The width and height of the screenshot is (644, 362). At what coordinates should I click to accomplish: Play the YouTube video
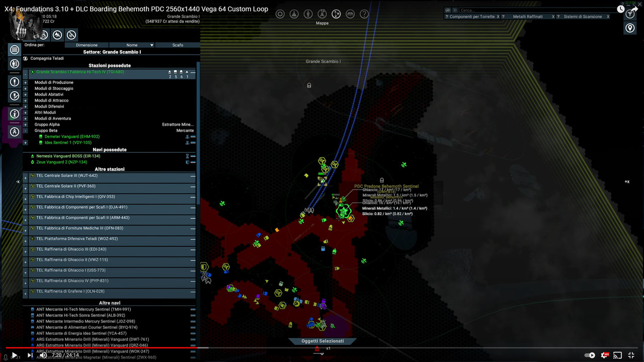pos(14,355)
